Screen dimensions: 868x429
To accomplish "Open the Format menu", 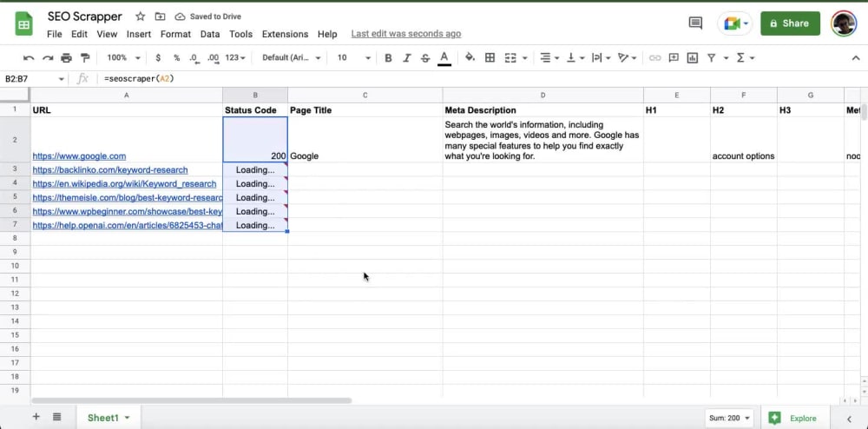I will 175,35.
